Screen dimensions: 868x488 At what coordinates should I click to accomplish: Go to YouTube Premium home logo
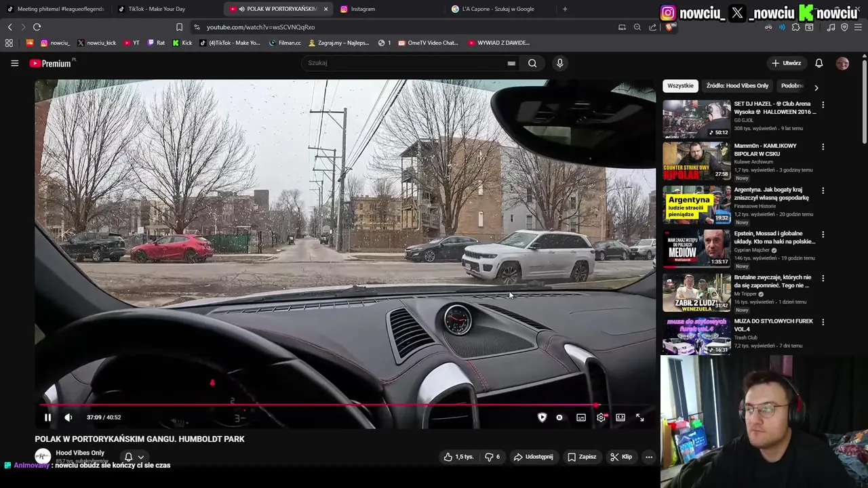coord(51,63)
